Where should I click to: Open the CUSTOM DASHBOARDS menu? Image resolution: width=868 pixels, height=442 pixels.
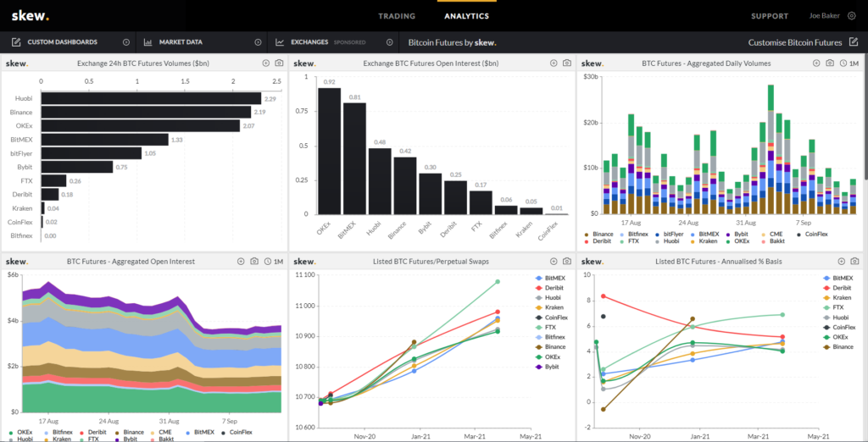63,42
